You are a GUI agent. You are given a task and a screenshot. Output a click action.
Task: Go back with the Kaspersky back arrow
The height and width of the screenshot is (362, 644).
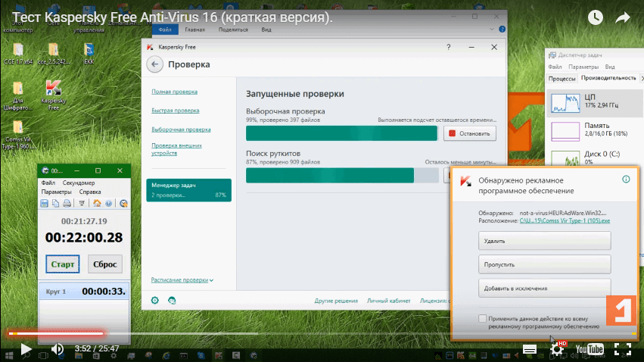[155, 64]
